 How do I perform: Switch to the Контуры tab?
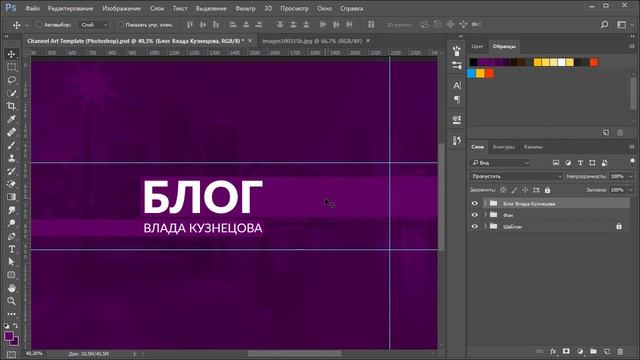coord(504,147)
